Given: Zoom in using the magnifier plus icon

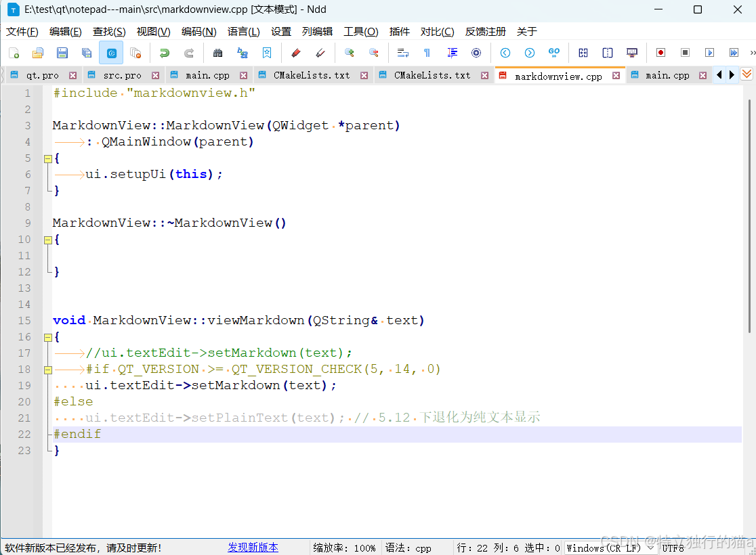Looking at the screenshot, I should pos(350,53).
